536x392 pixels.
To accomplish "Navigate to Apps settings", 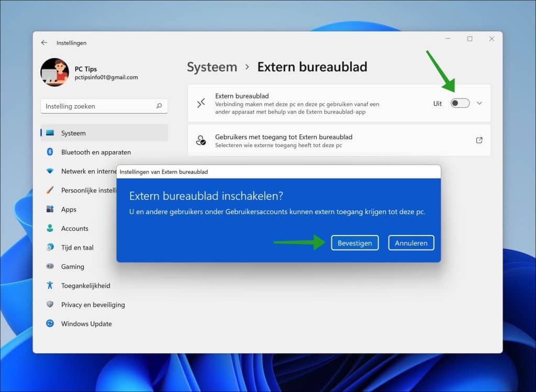I will point(68,209).
